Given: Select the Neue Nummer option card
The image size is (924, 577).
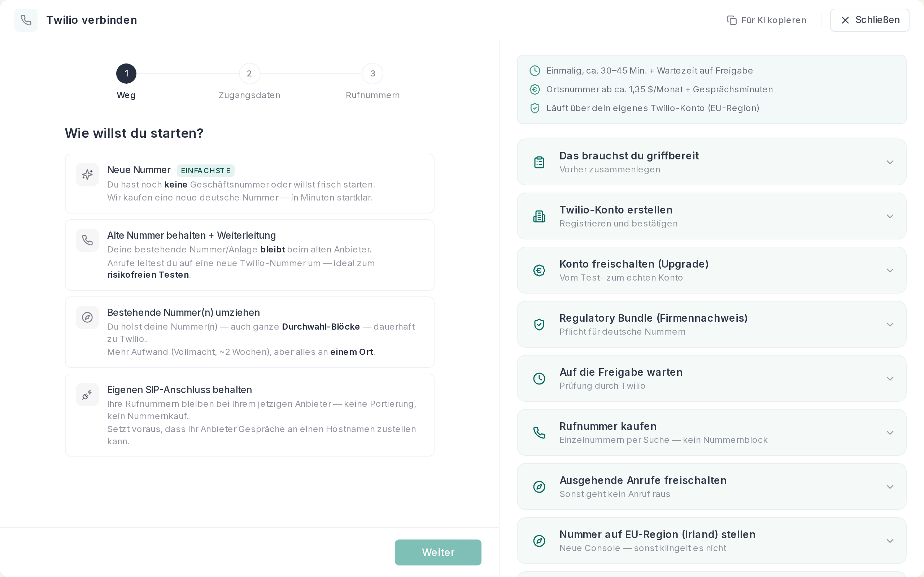Looking at the screenshot, I should 250,184.
